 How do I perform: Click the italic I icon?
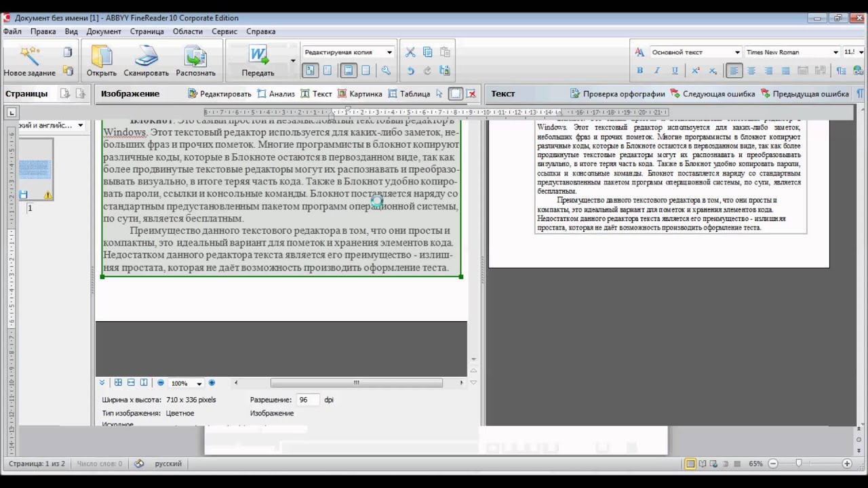click(x=657, y=70)
